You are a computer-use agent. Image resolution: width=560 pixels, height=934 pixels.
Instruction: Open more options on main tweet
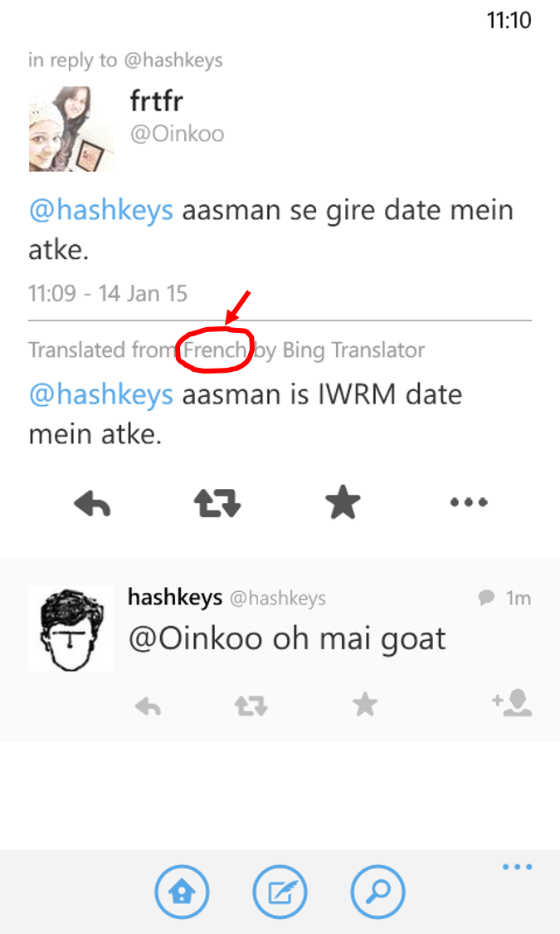pyautogui.click(x=469, y=502)
